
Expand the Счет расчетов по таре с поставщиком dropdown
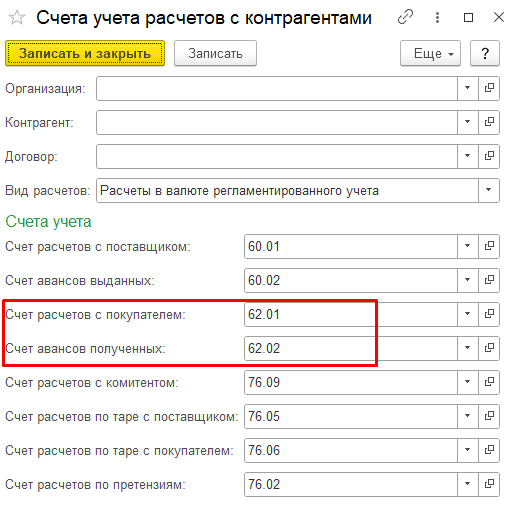point(468,416)
